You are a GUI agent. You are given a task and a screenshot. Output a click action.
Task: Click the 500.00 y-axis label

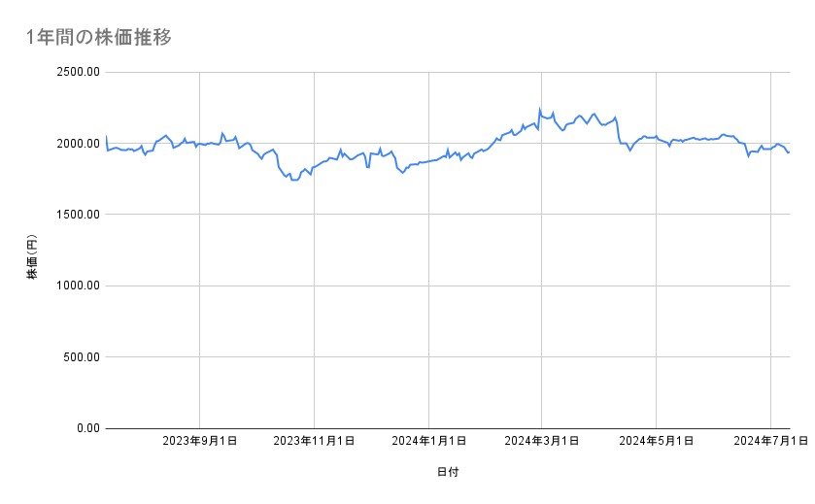80,356
